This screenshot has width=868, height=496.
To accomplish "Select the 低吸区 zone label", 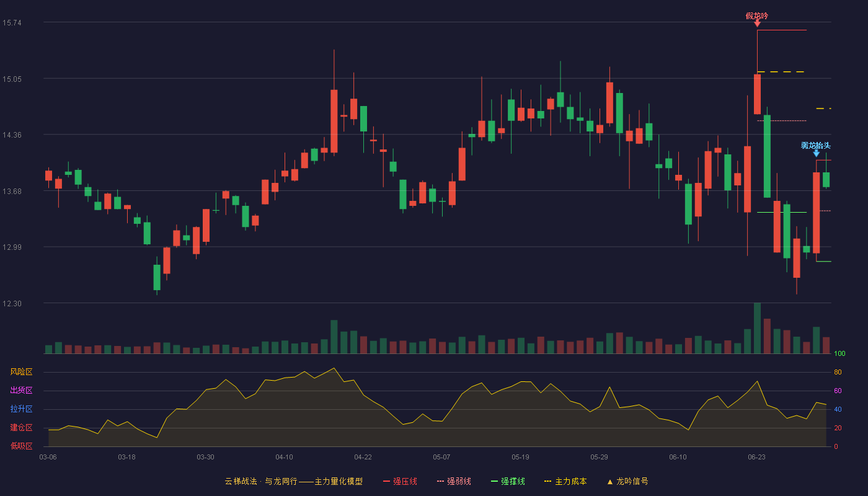I will pos(21,446).
